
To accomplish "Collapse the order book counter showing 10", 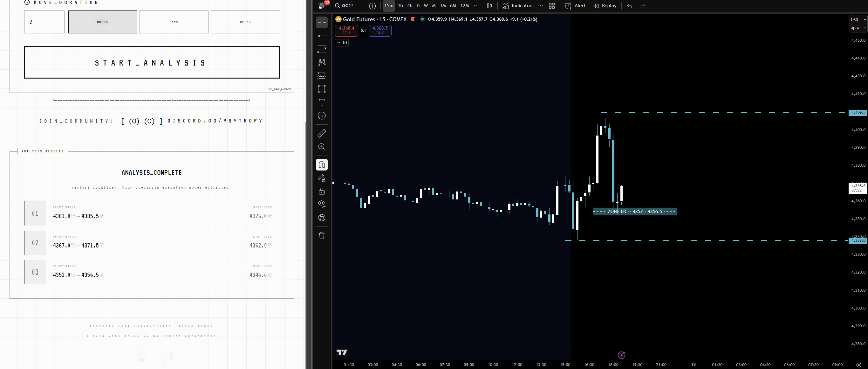I will click(x=341, y=43).
